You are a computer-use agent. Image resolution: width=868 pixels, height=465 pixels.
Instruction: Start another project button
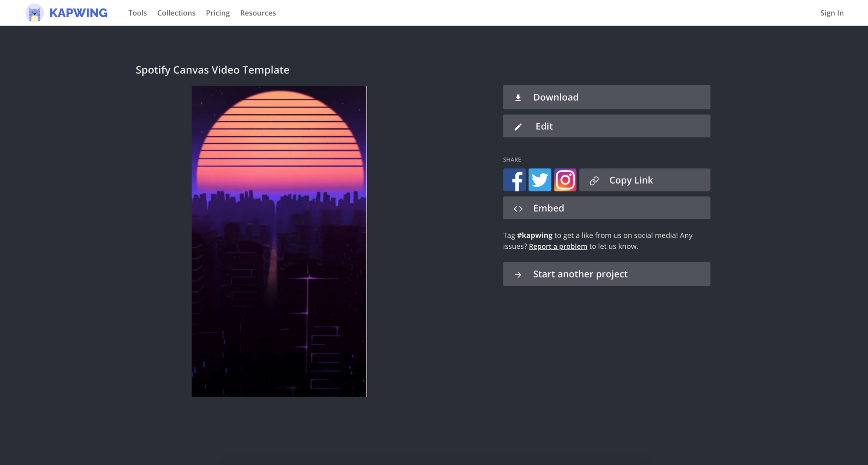(x=606, y=274)
